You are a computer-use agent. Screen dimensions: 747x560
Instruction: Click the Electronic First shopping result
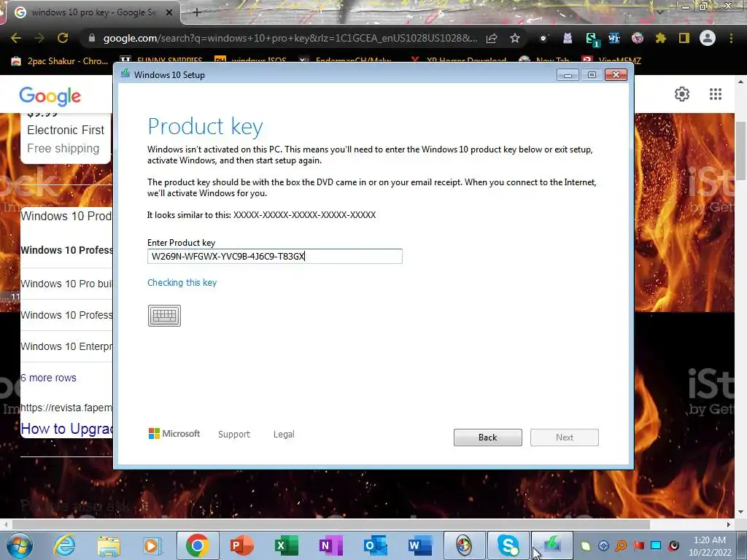coord(66,130)
